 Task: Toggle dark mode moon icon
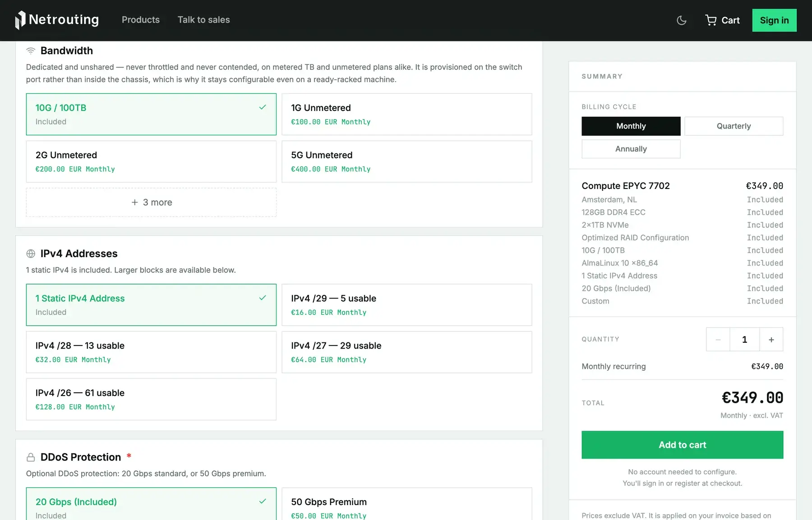[682, 20]
